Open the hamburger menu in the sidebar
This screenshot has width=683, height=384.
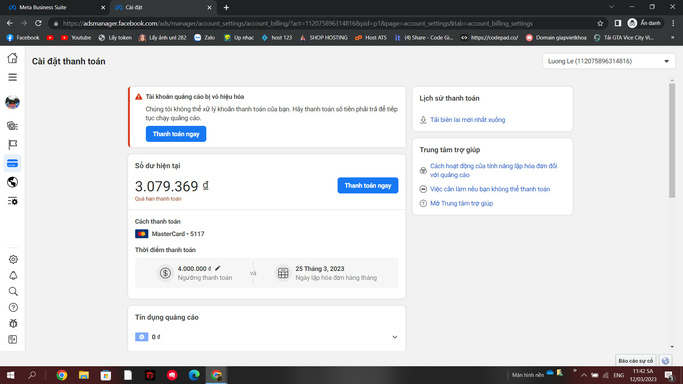tap(13, 77)
